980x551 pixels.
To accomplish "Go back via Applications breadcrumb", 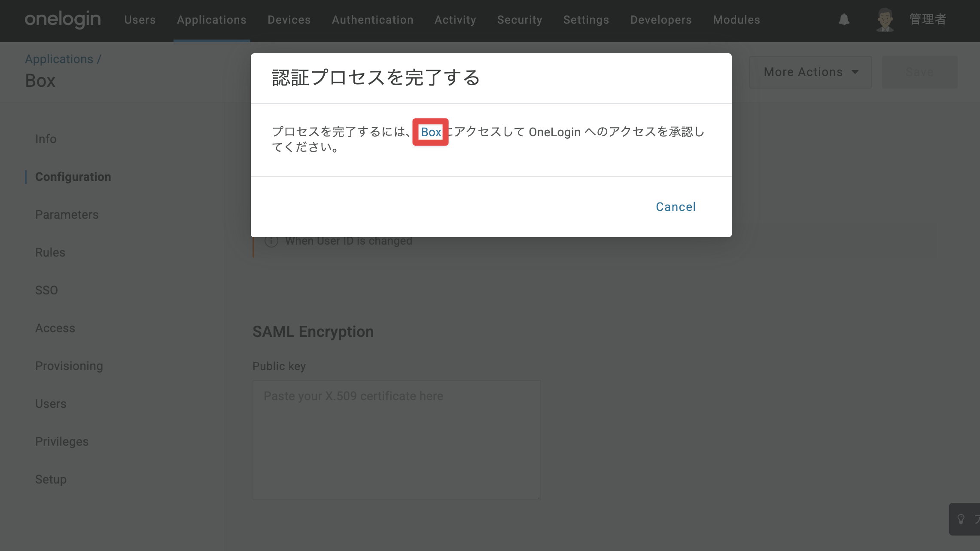I will [x=59, y=59].
